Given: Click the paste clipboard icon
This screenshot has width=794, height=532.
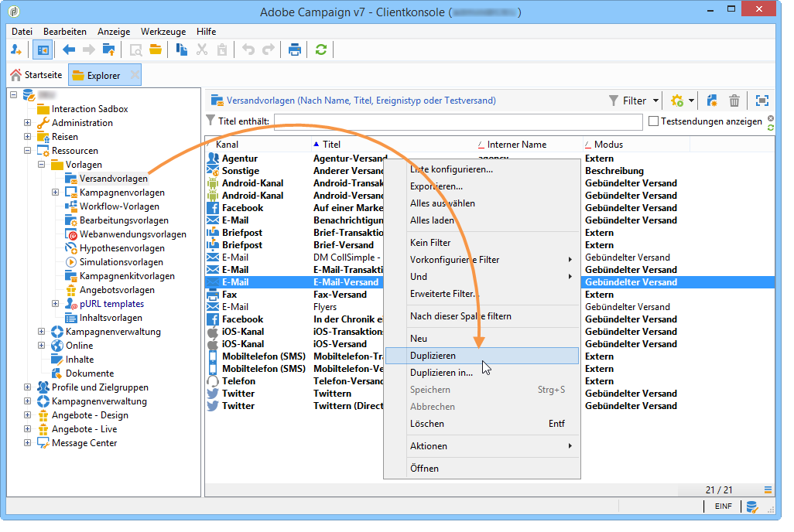Looking at the screenshot, I should 222,50.
